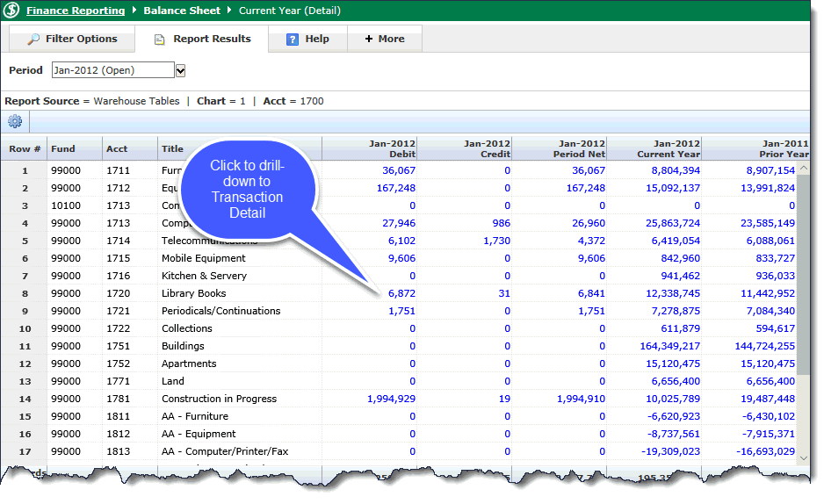Select the Jan-2012 (Open) period combo box
This screenshot has height=504, width=824.
pyautogui.click(x=112, y=70)
